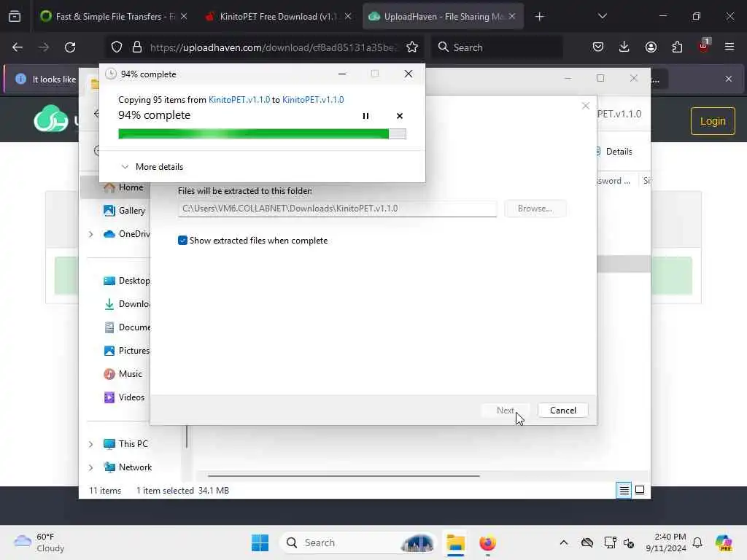Click the uploadhaven.com URL address bar
Viewport: 747px width, 560px height.
pyautogui.click(x=273, y=47)
